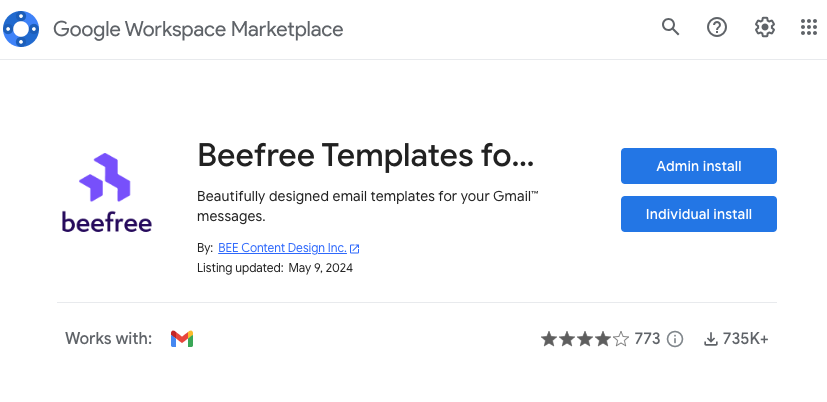This screenshot has width=827, height=402.
Task: Click the four-star rating stars
Action: pos(585,339)
